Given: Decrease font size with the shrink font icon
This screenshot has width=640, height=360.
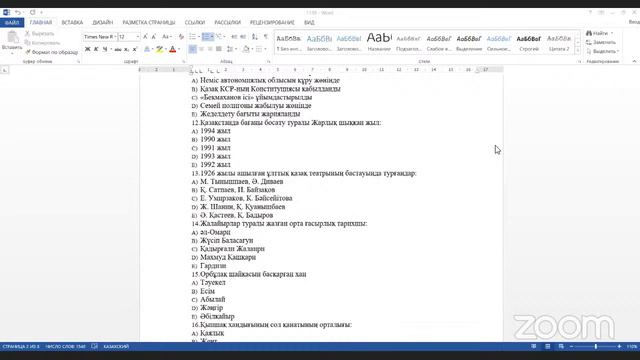Looking at the screenshot, I should coord(154,37).
